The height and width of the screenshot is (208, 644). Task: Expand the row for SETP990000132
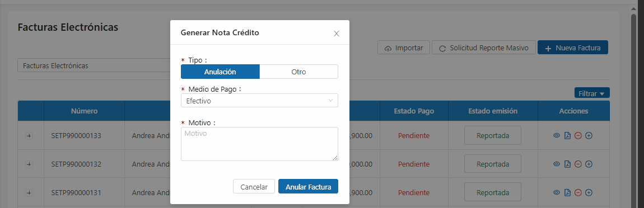[29, 164]
